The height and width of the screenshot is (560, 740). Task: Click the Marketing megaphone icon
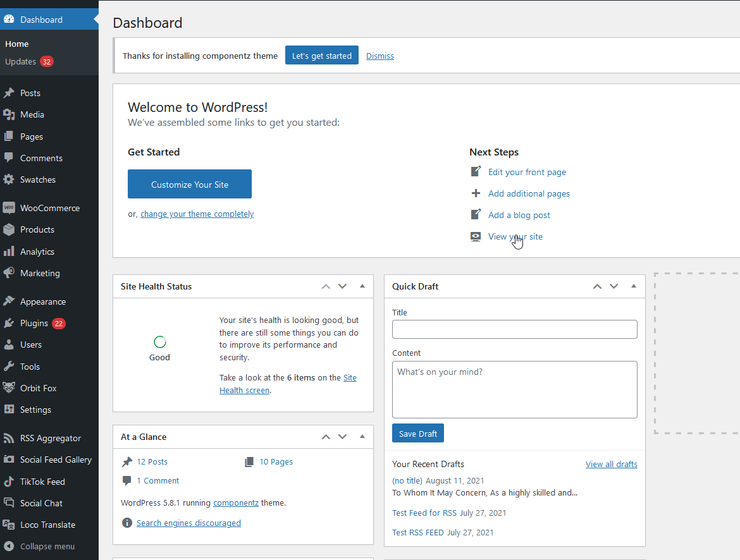[x=9, y=273]
